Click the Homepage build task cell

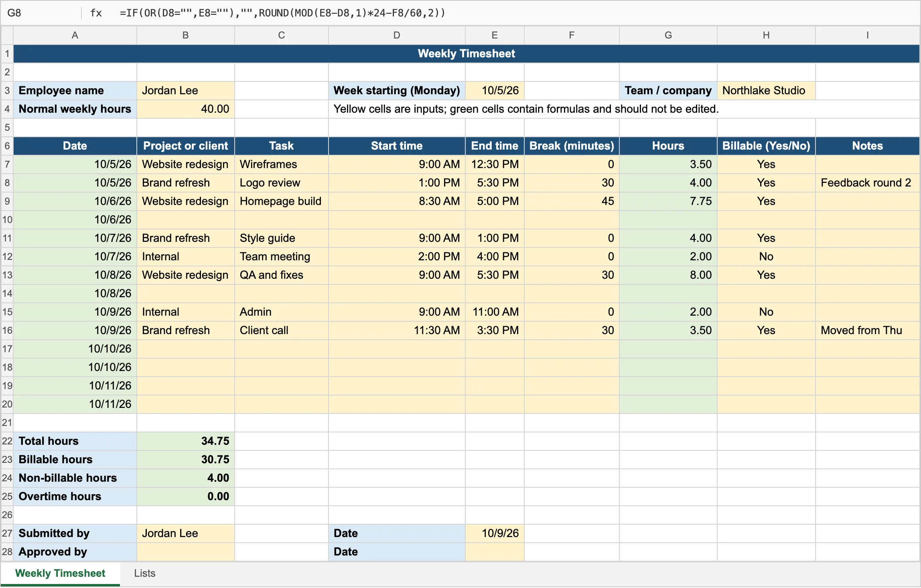click(x=281, y=201)
